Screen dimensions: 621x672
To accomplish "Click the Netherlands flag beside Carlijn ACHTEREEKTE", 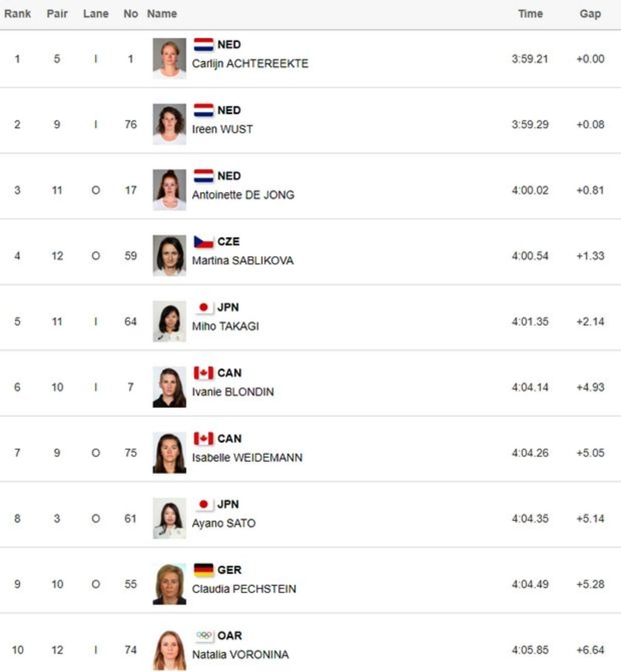I will click(x=203, y=44).
